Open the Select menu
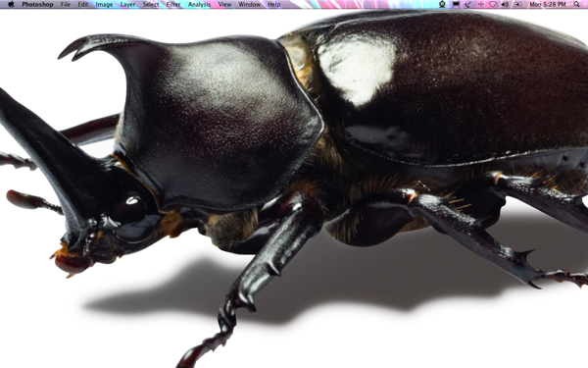Image resolution: width=588 pixels, height=368 pixels. point(151,5)
